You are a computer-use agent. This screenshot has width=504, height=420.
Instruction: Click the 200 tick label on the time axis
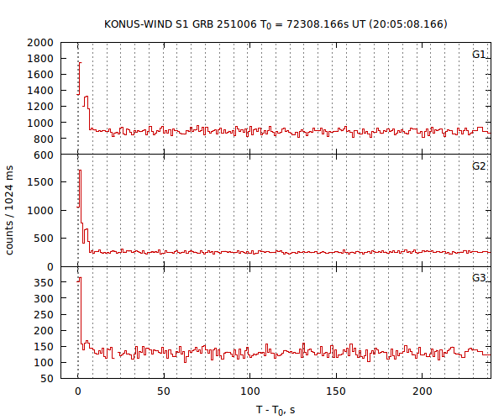pos(423,391)
